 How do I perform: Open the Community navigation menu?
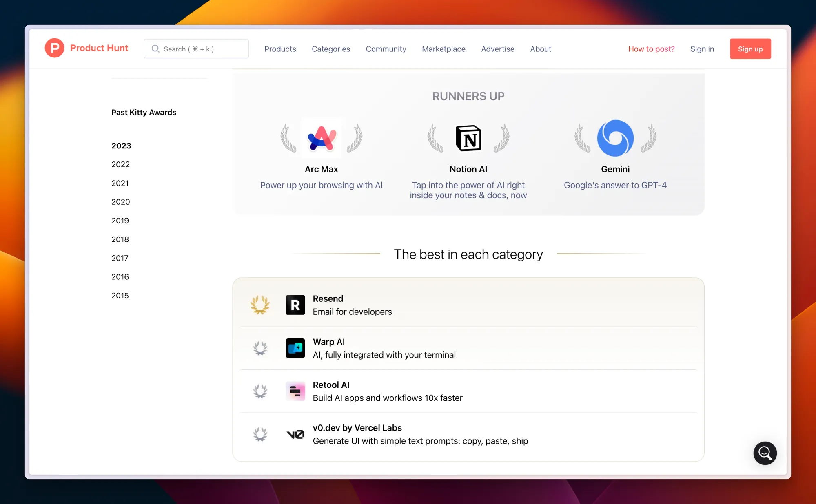click(x=386, y=49)
